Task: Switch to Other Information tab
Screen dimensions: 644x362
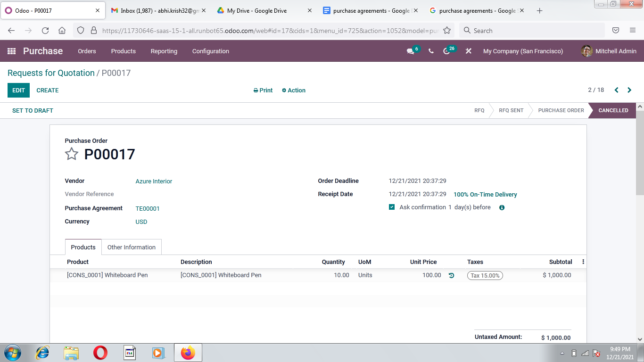Action: pyautogui.click(x=132, y=247)
